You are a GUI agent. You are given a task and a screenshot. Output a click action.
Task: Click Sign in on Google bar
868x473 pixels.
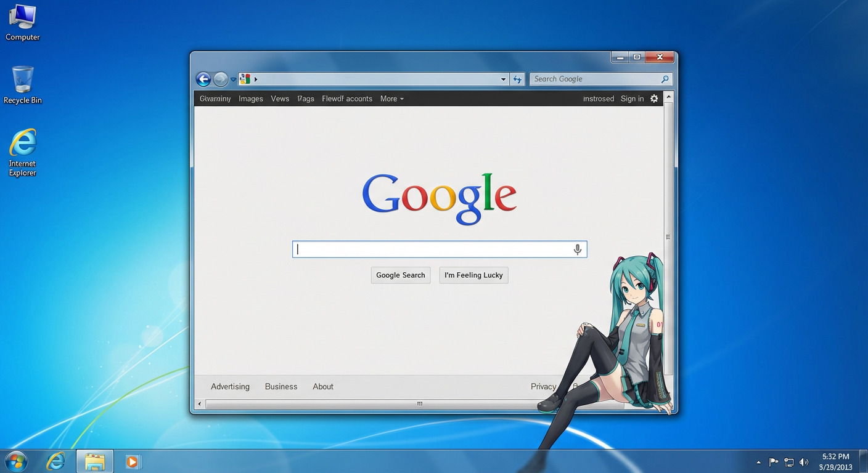[632, 99]
